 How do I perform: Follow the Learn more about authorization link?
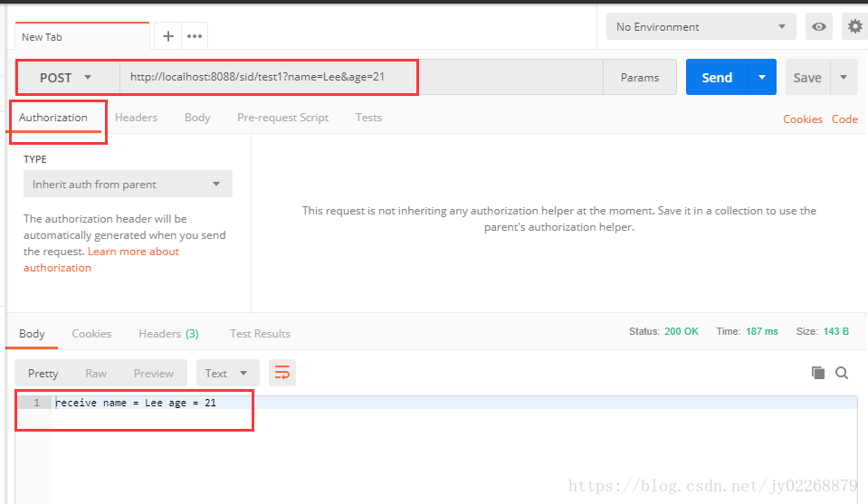[102, 260]
